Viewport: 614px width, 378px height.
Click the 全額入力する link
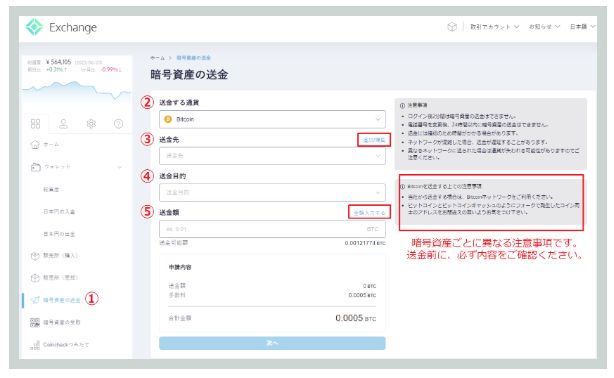click(370, 213)
